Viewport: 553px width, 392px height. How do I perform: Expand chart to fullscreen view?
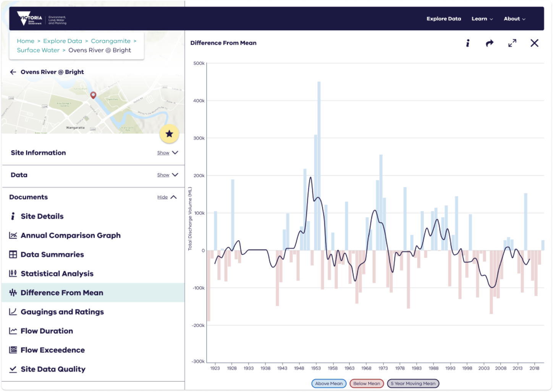point(512,43)
